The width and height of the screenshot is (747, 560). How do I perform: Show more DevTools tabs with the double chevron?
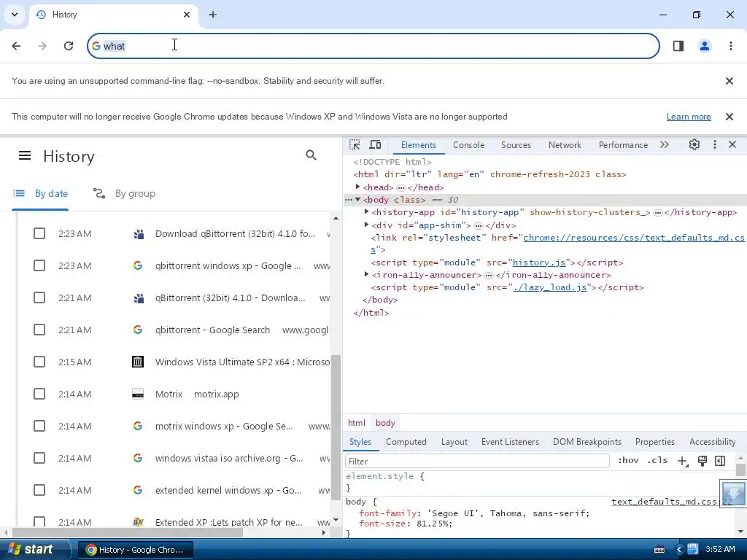(665, 145)
